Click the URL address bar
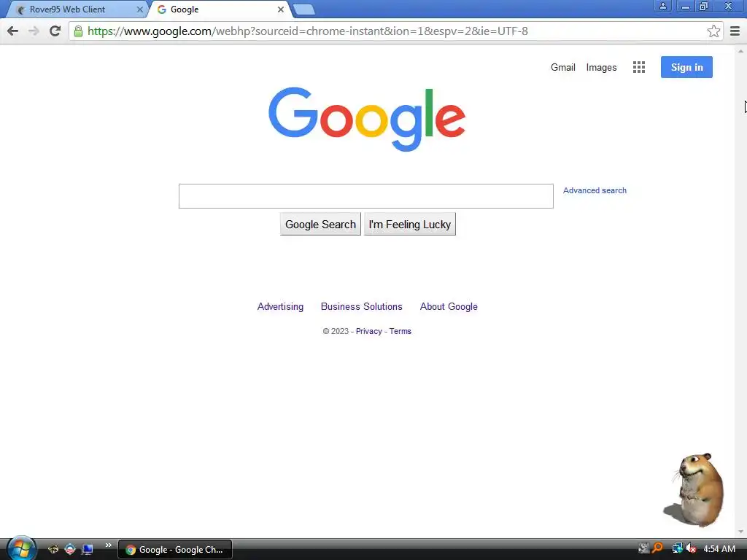Screen dimensions: 747x560 [395, 31]
